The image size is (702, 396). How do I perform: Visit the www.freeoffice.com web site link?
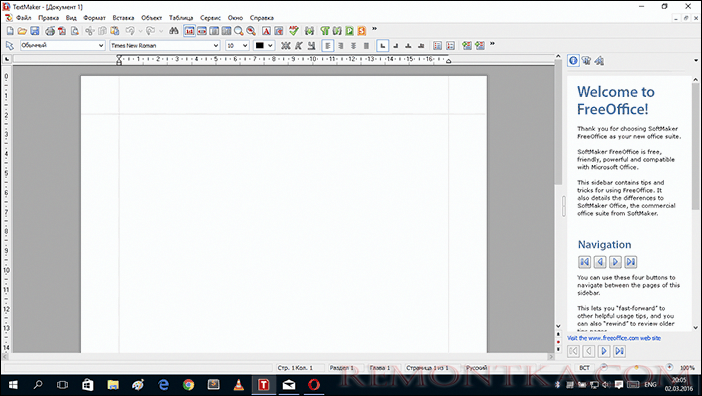614,338
